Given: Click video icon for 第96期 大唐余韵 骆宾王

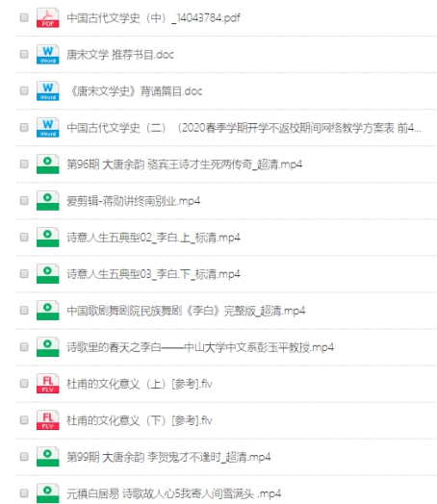Looking at the screenshot, I should click(x=47, y=164).
